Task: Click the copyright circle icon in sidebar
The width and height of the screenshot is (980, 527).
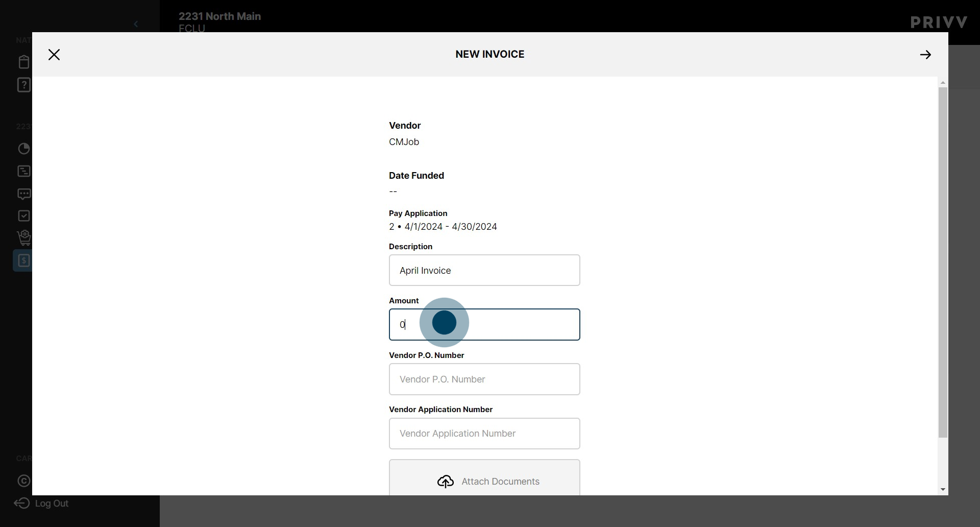Action: [24, 481]
